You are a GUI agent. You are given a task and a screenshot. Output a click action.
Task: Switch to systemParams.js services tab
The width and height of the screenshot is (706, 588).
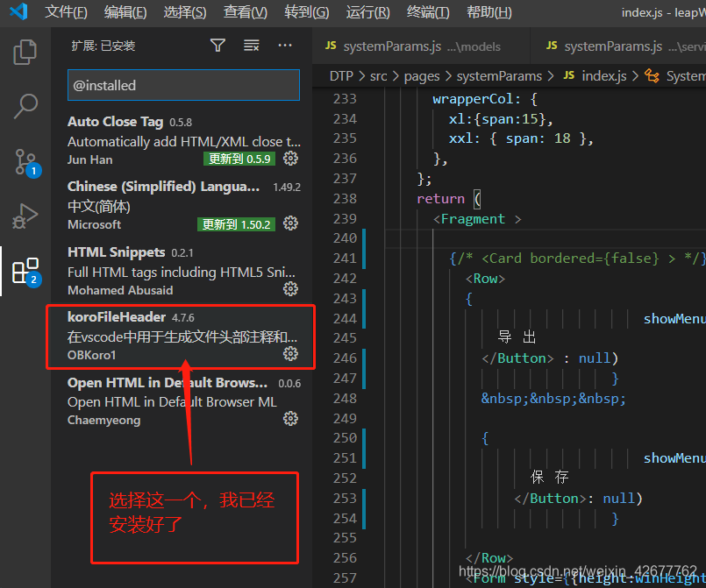618,46
